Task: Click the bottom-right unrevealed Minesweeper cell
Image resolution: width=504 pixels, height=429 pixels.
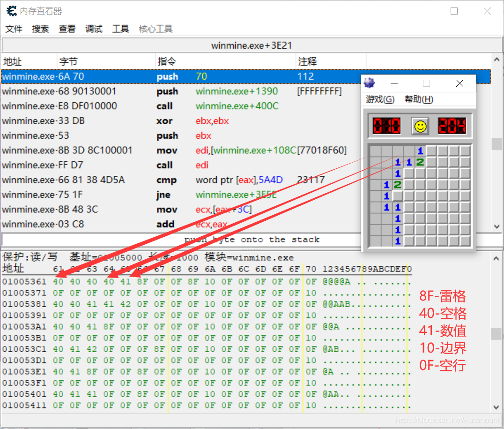Action: 465,241
